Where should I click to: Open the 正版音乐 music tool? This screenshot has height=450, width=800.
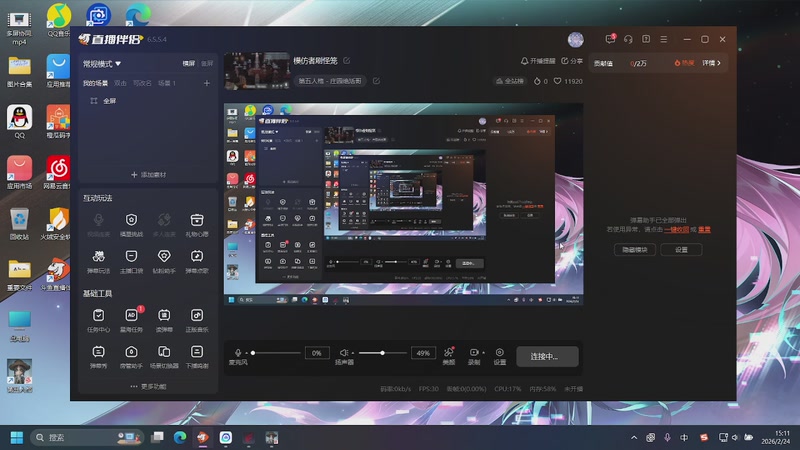pyautogui.click(x=196, y=320)
